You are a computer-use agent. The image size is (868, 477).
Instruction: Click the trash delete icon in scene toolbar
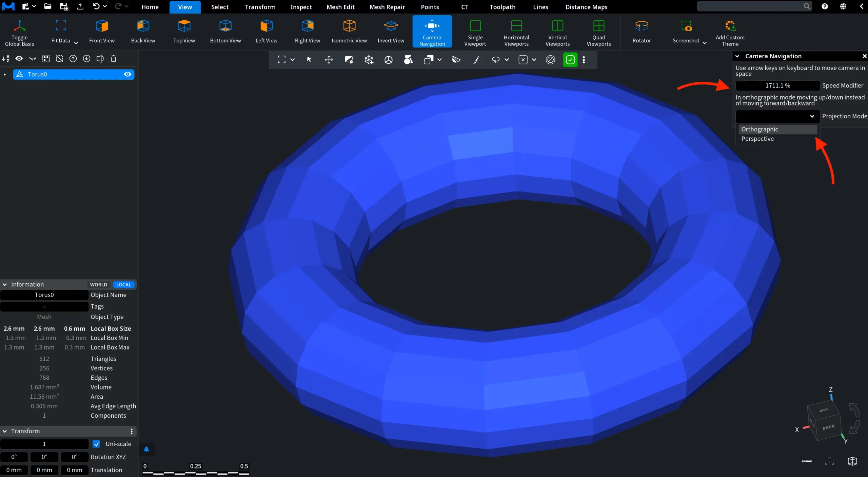pos(114,59)
